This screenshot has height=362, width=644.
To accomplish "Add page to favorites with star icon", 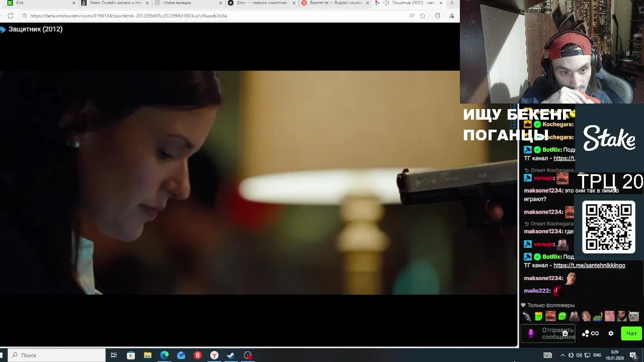I will tap(423, 16).
